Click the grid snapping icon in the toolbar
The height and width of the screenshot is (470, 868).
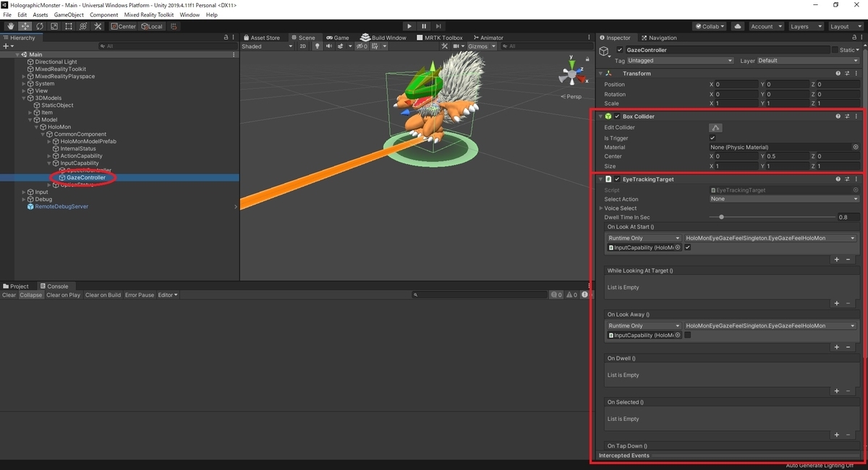[174, 26]
